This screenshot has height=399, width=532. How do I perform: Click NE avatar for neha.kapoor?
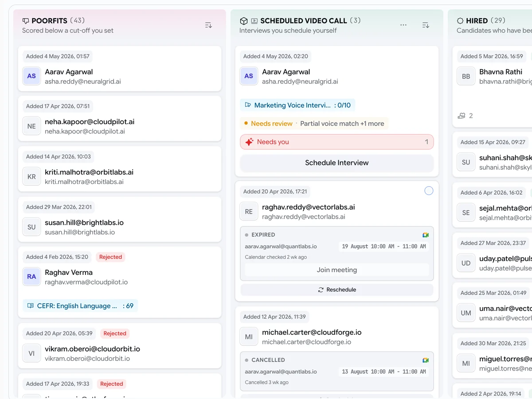click(31, 126)
